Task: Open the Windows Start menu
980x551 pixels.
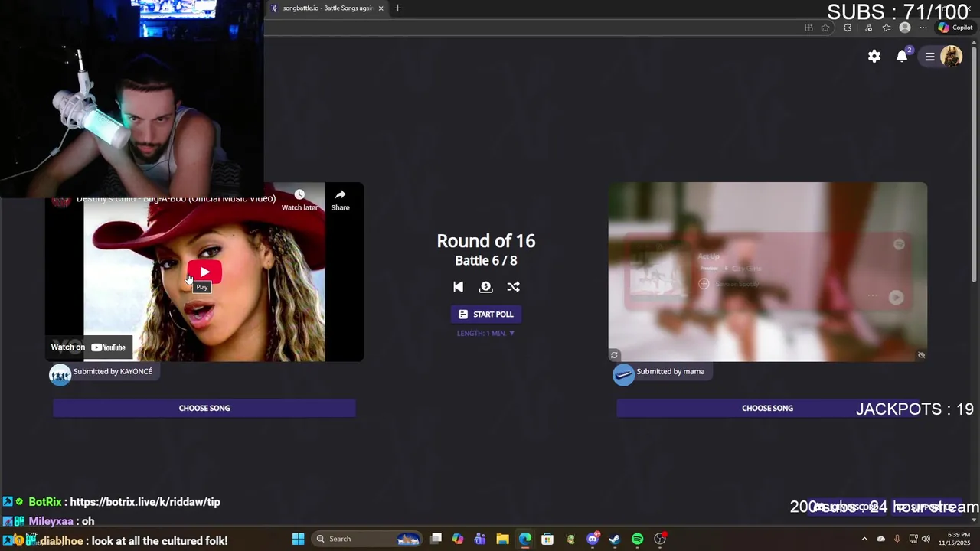Action: [298, 539]
